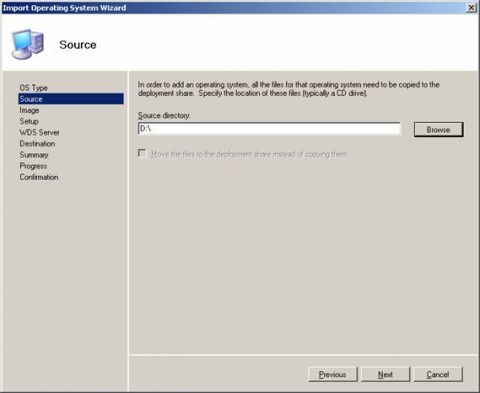Screen dimensions: 480x393
Task: Click inside the Source directory field
Action: click(269, 129)
